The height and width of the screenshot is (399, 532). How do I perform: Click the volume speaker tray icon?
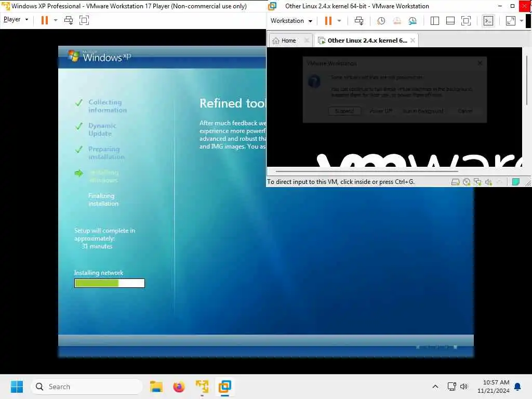(463, 387)
